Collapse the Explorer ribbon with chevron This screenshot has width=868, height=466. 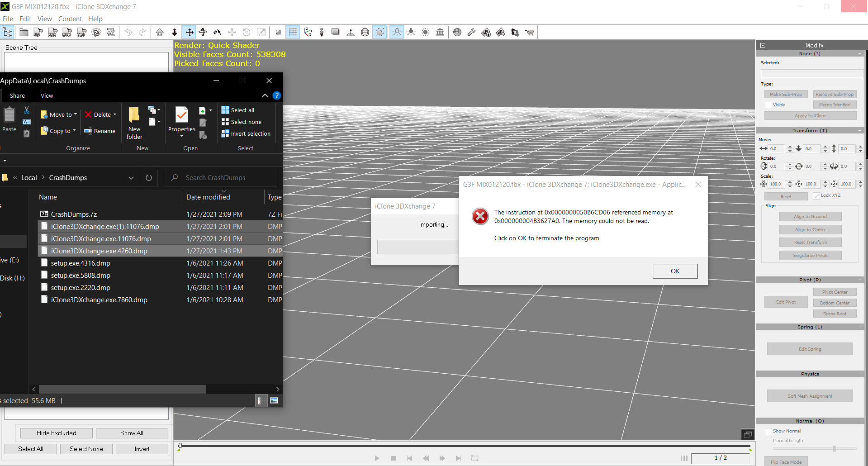265,95
